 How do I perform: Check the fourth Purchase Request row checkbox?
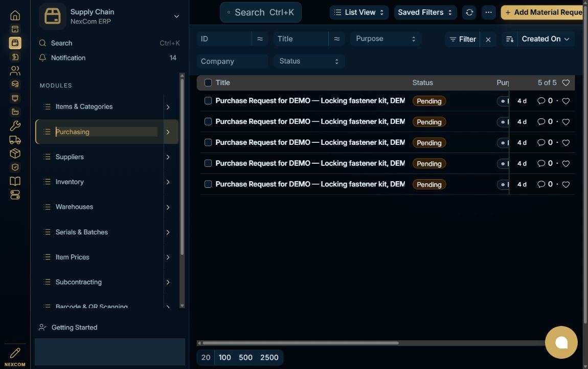208,163
